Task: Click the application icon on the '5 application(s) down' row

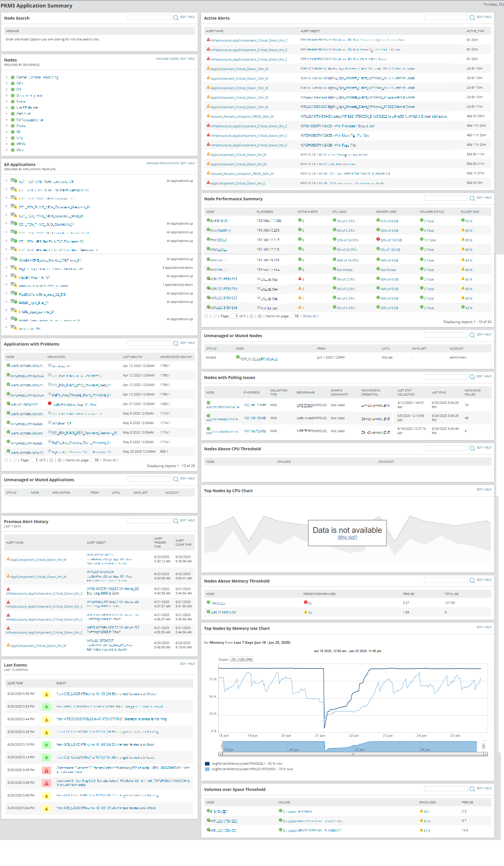Action: coord(14,268)
